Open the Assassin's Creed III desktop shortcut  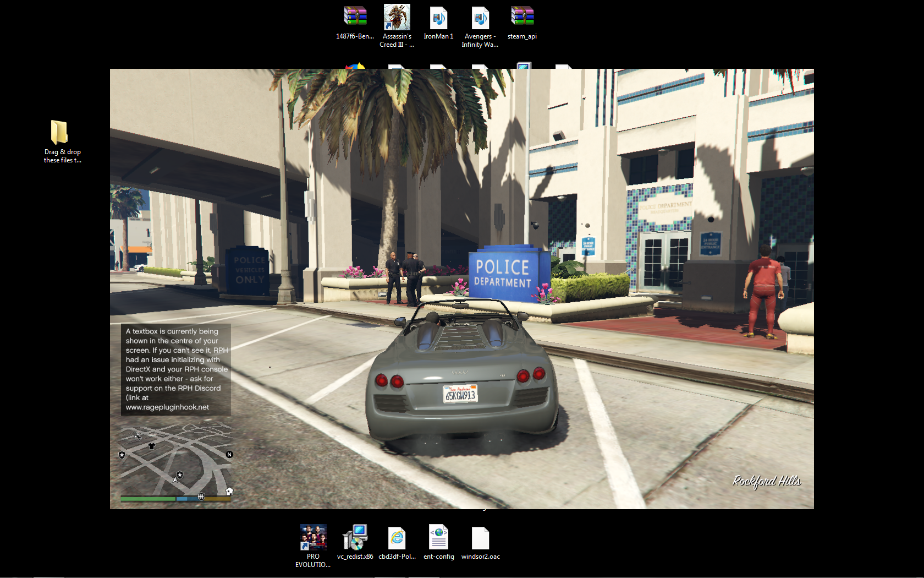(397, 26)
